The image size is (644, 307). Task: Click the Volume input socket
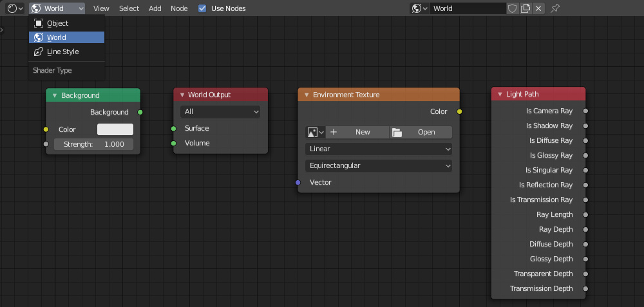(174, 144)
